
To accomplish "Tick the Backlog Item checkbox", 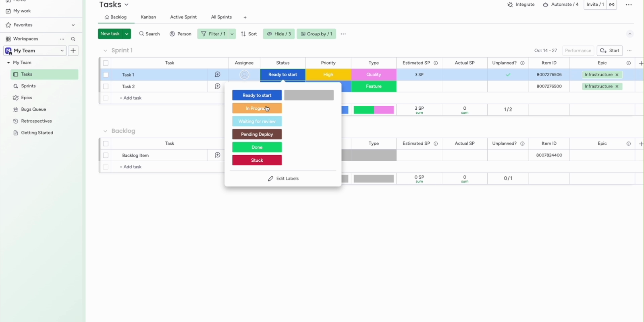I will (x=106, y=155).
